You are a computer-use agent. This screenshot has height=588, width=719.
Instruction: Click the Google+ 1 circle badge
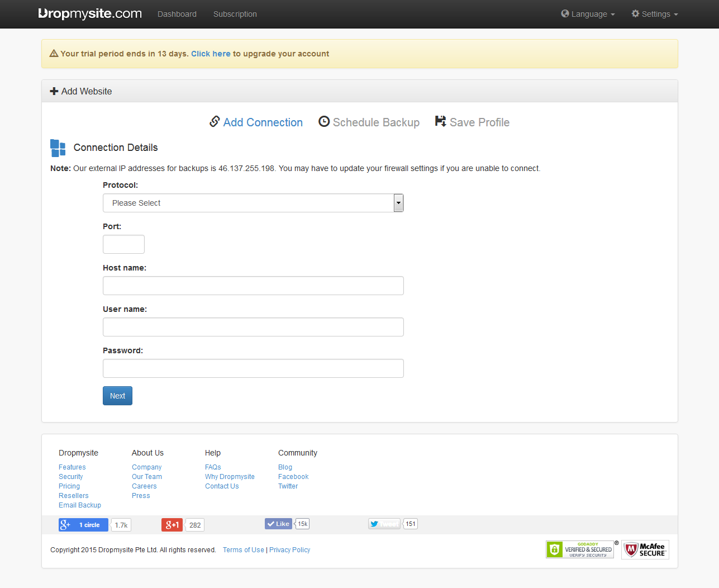(83, 525)
